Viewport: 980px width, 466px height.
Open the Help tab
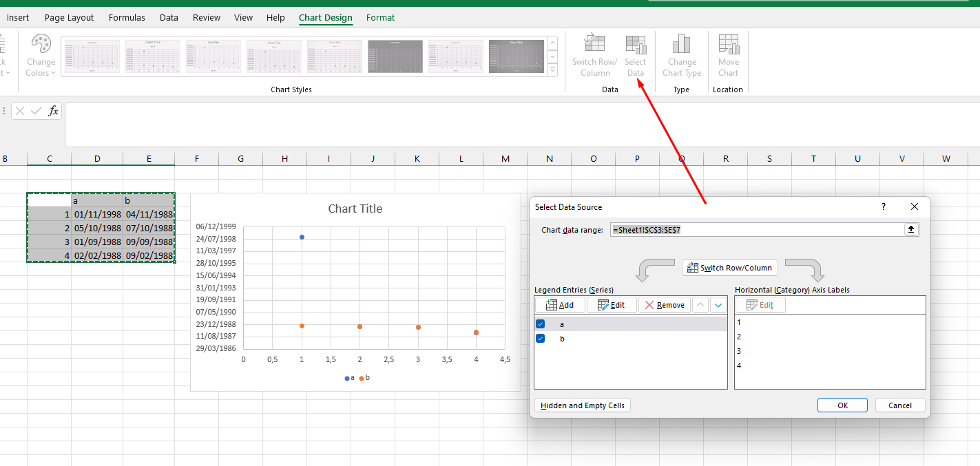coord(275,18)
